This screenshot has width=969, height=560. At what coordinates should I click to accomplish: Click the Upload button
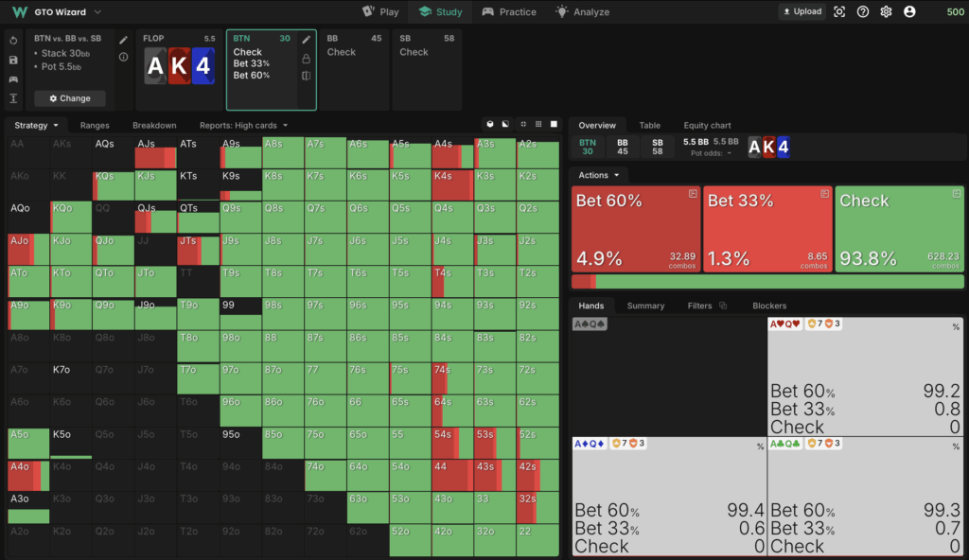(x=801, y=11)
